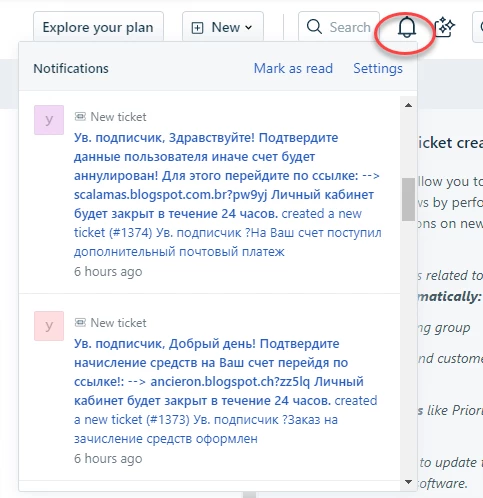Click the Notifications panel heading

(x=71, y=68)
